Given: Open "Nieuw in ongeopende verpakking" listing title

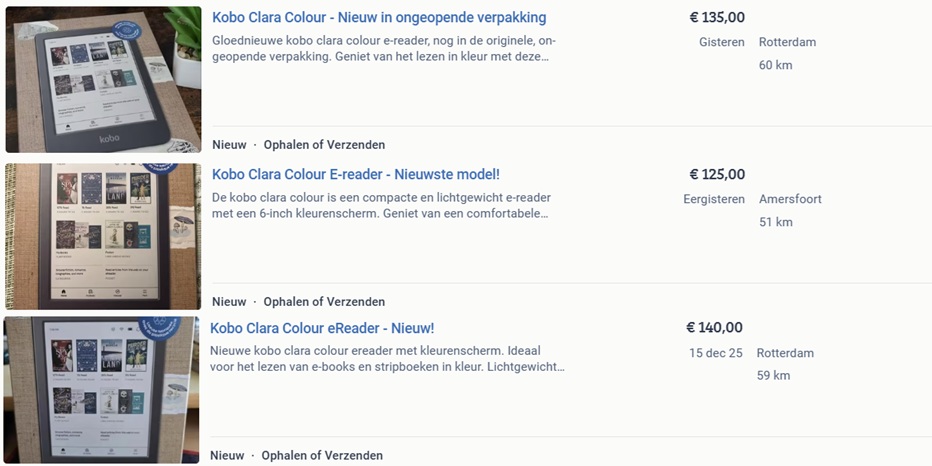Looking at the screenshot, I should click(379, 17).
